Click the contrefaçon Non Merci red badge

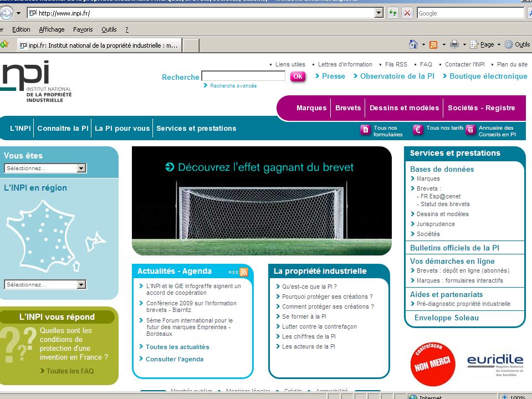tap(432, 364)
